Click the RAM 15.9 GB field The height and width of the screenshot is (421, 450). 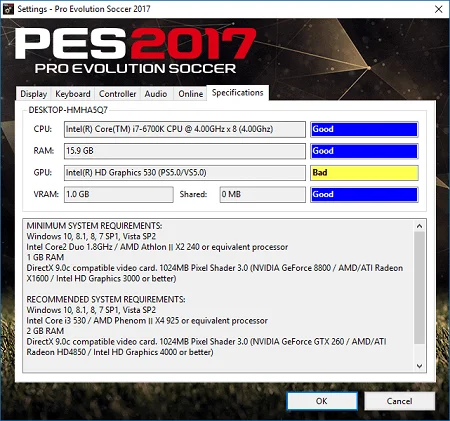tap(185, 151)
